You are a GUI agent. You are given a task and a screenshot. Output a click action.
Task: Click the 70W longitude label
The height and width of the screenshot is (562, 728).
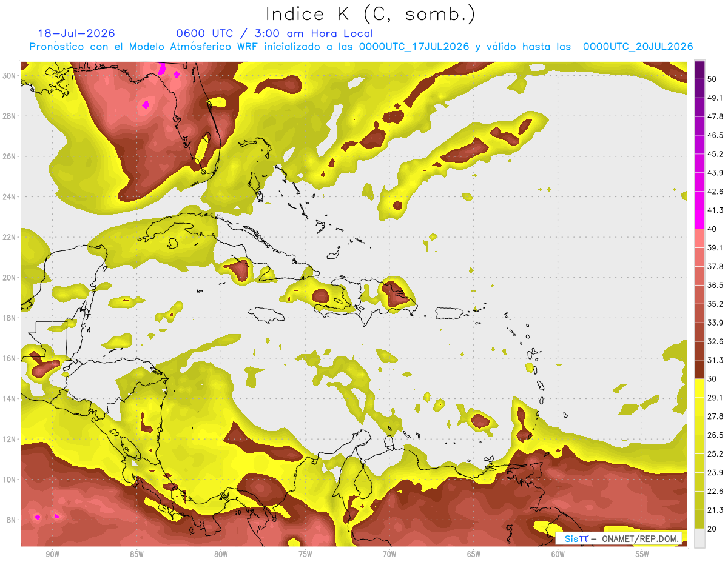389,555
